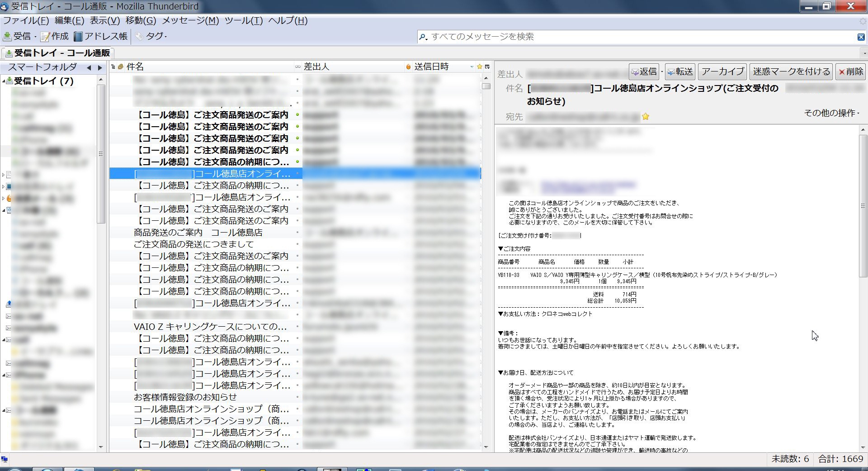Image resolution: width=868 pixels, height=471 pixels.
Task: Click the online status icon in status bar
Action: tap(5, 459)
